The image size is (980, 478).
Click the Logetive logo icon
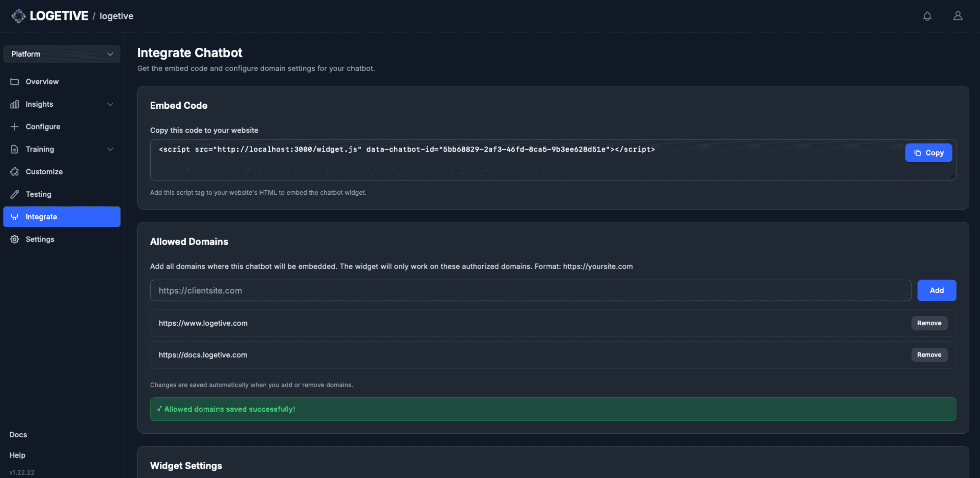pyautogui.click(x=18, y=16)
